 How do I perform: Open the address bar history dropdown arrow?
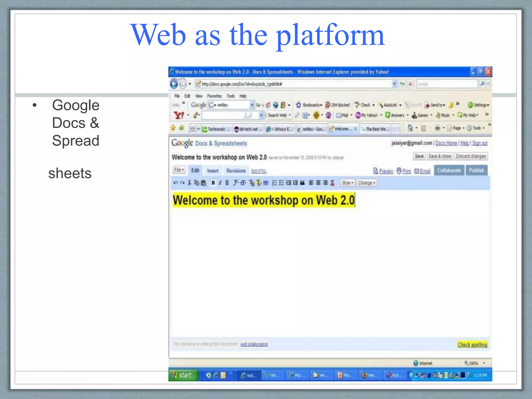(x=394, y=84)
